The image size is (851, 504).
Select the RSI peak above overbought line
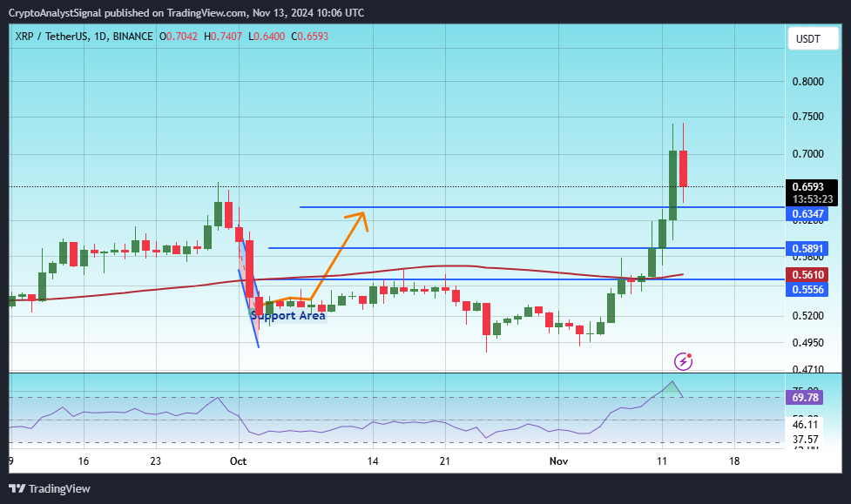[x=672, y=388]
